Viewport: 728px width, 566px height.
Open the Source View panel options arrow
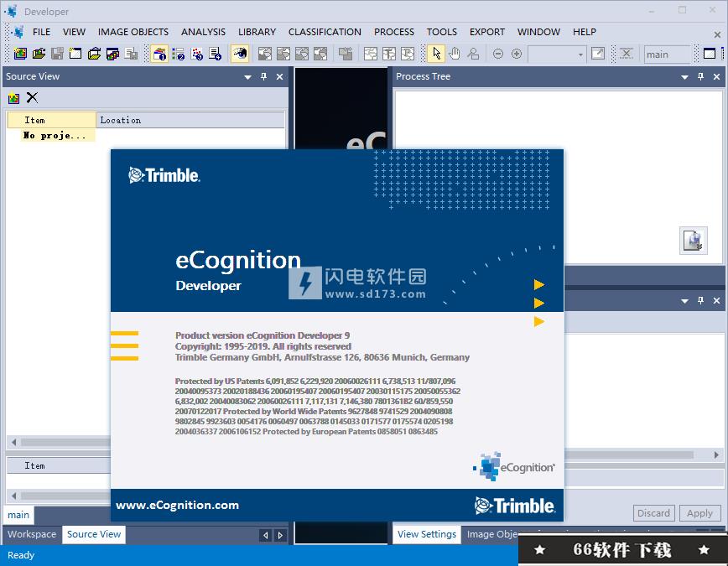(248, 76)
